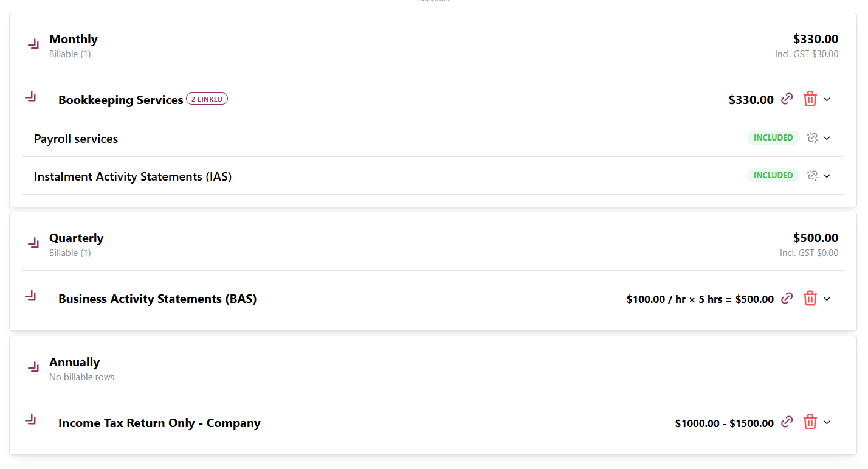Click drag handle icon beside Monthly group
This screenshot has width=868, height=469.
(x=33, y=44)
